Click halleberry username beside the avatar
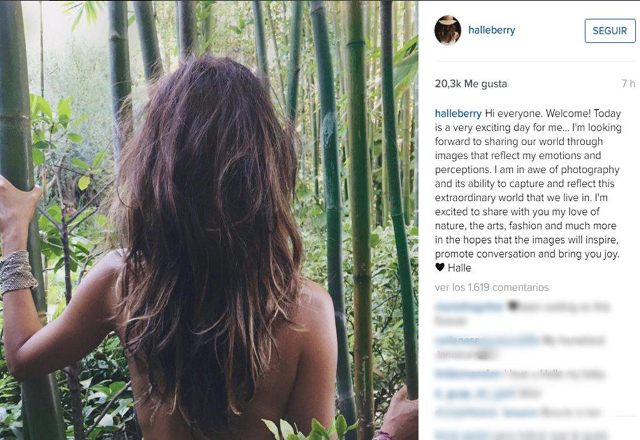Screen dimensions: 640x440 tap(491, 30)
